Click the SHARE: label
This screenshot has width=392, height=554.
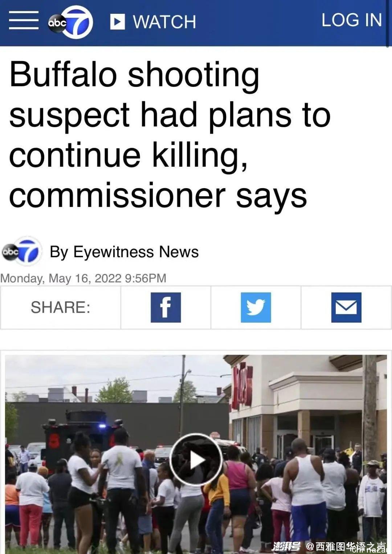(x=60, y=307)
